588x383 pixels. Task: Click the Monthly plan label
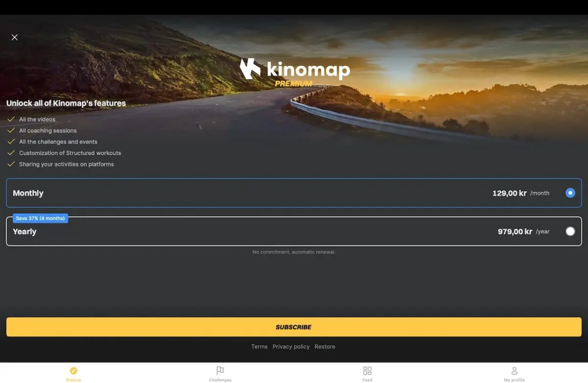coord(28,193)
